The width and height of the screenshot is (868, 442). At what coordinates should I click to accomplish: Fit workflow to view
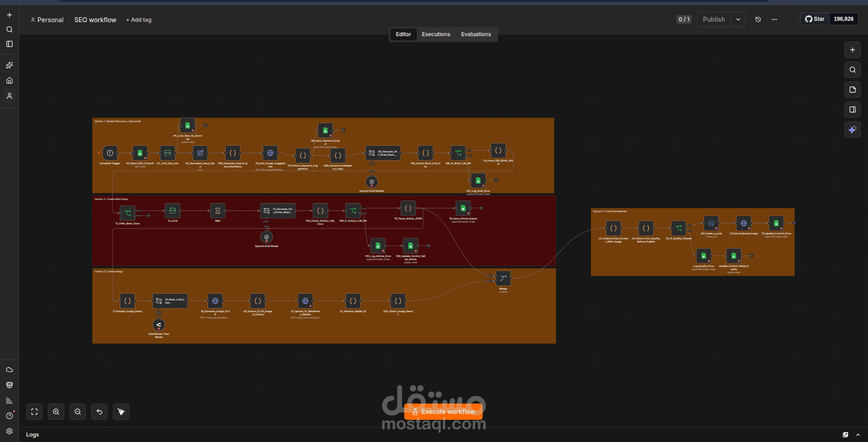pos(34,412)
